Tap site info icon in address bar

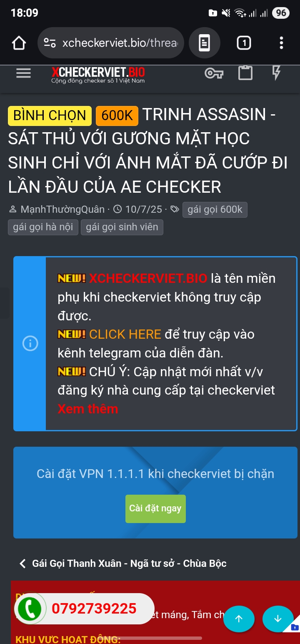click(x=50, y=43)
